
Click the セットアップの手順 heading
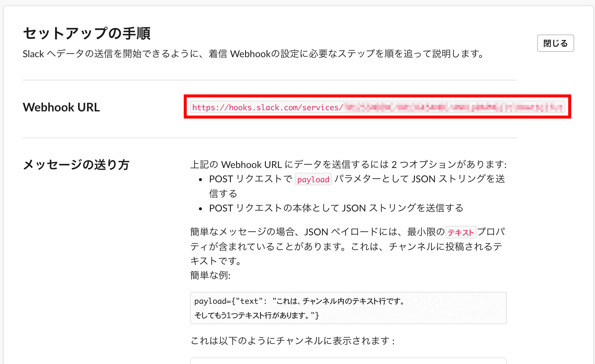click(87, 33)
